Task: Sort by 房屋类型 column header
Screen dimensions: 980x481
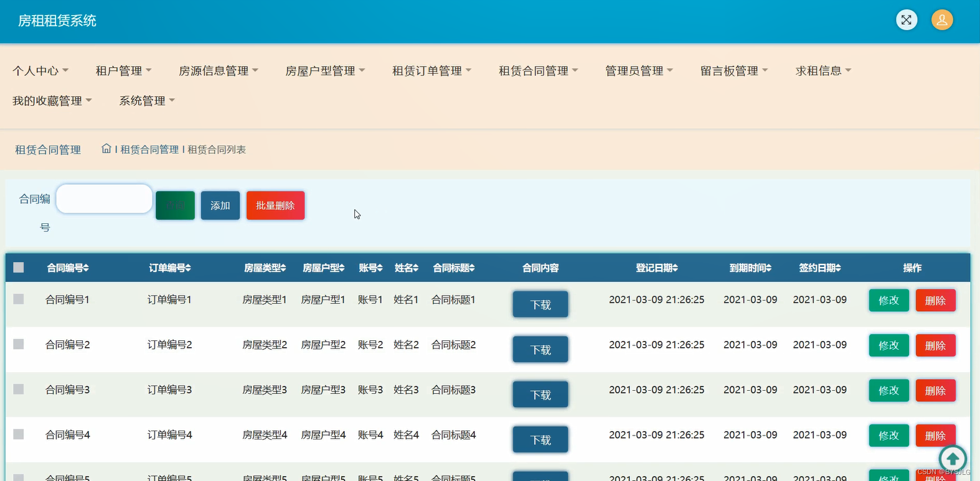Action: click(x=265, y=268)
